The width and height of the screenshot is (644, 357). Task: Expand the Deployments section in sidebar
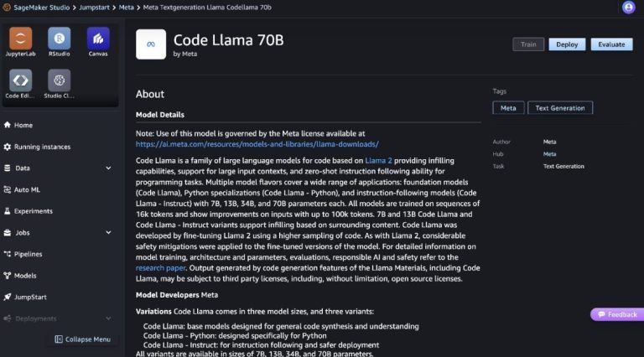109,318
